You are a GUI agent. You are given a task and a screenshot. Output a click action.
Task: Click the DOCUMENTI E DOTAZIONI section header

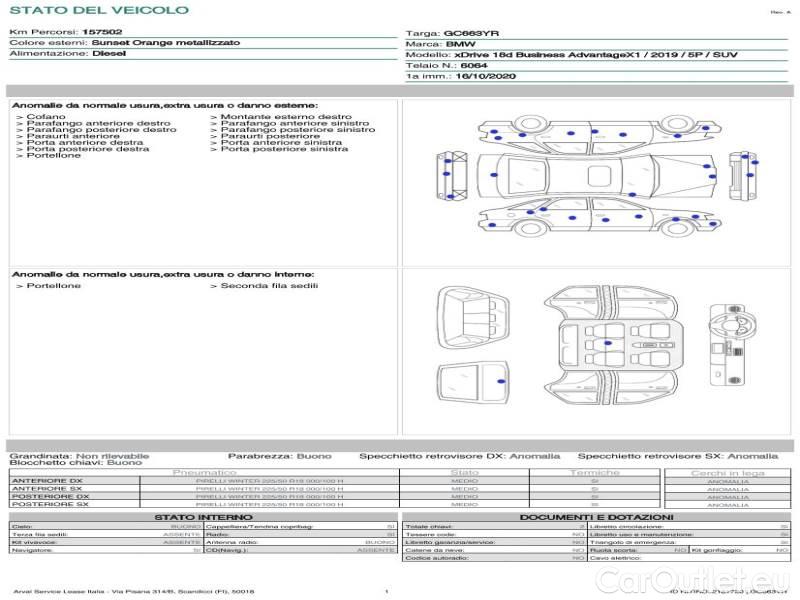coord(597,516)
